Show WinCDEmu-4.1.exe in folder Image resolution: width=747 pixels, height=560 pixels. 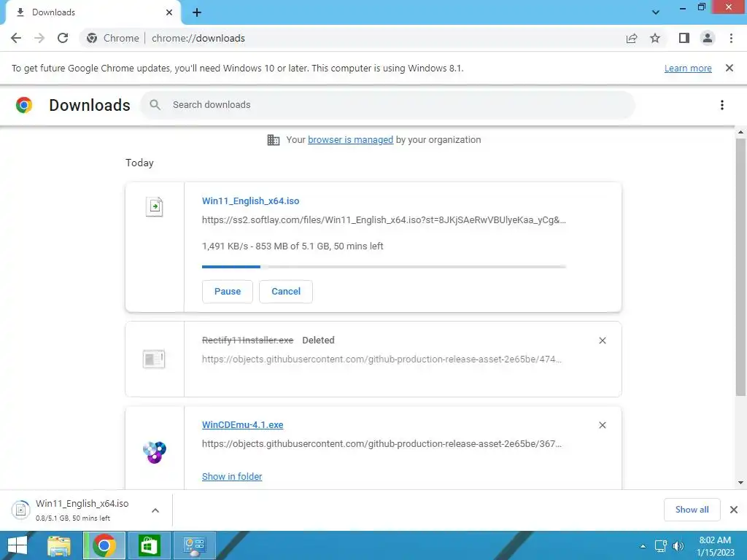point(232,476)
